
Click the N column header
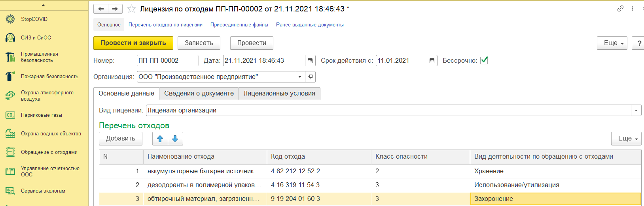(x=121, y=157)
